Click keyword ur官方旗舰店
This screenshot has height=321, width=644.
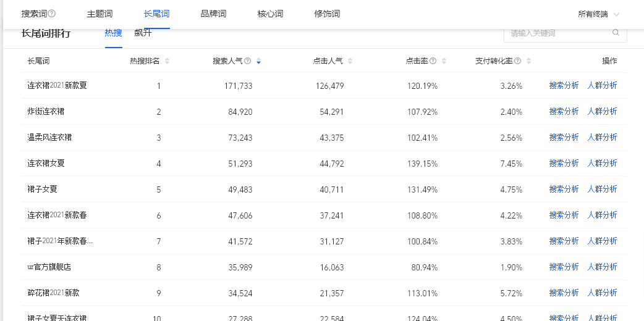(x=49, y=267)
